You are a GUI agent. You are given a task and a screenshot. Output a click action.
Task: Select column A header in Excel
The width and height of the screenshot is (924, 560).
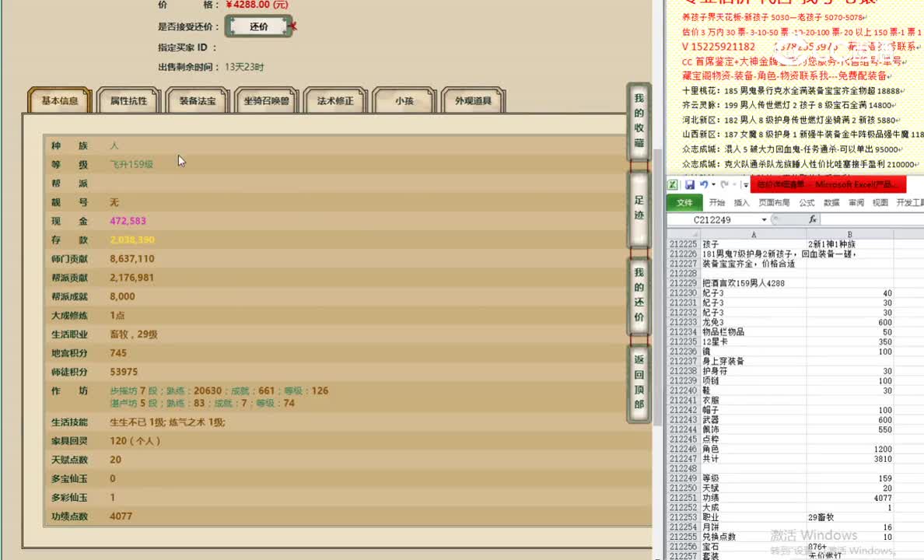pos(753,235)
